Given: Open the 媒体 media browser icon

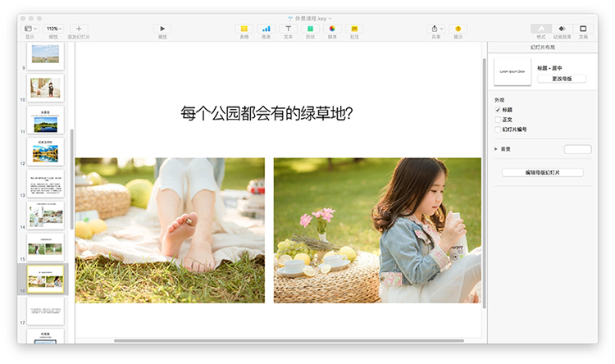Looking at the screenshot, I should click(332, 29).
